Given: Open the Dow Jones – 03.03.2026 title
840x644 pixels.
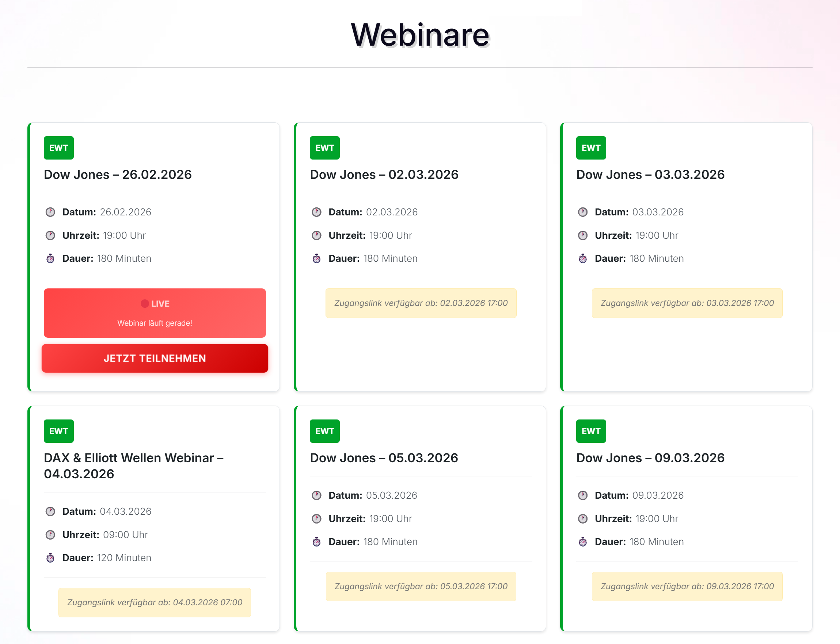Looking at the screenshot, I should coord(650,175).
